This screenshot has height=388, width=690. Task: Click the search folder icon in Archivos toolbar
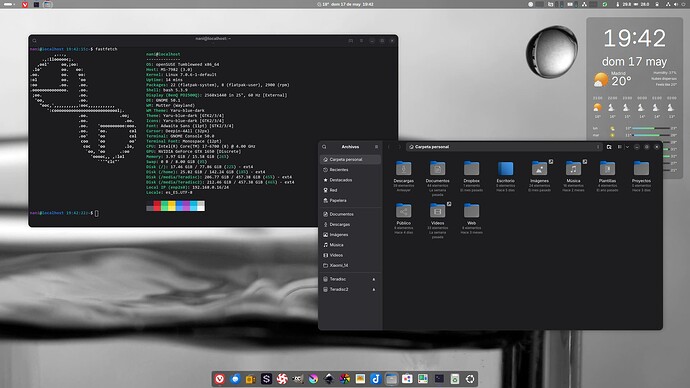609,147
